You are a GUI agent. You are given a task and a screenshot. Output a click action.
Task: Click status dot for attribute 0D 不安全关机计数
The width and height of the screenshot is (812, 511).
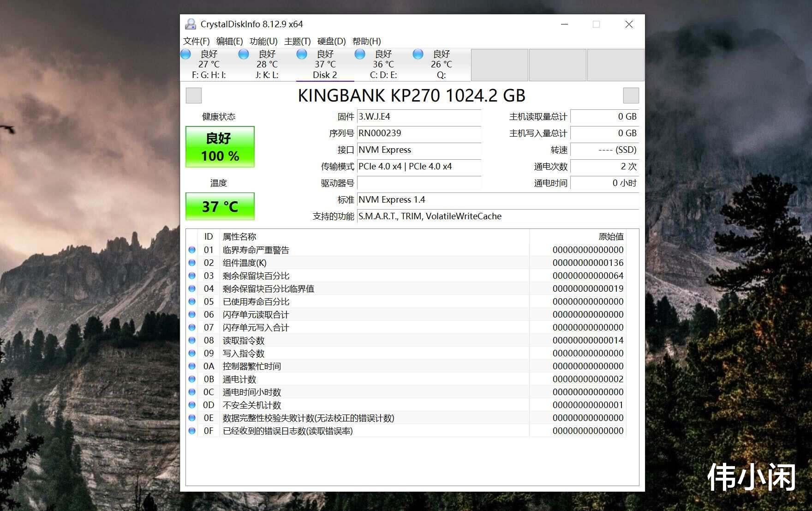(x=192, y=405)
